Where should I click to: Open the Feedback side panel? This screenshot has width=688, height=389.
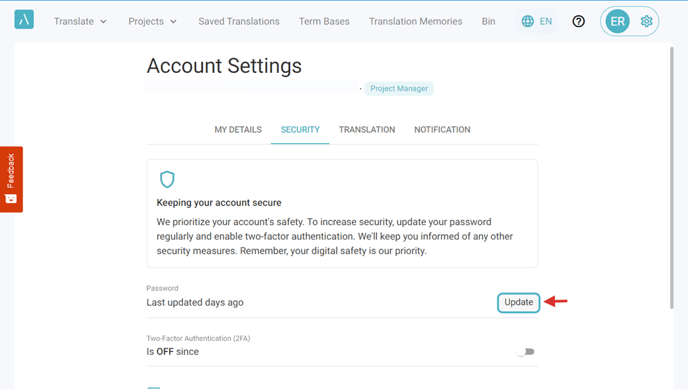click(11, 179)
